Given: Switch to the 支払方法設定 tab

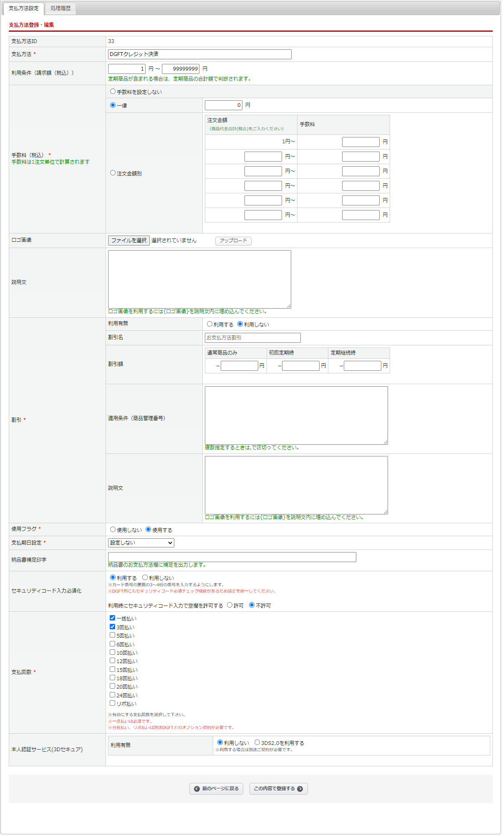Looking at the screenshot, I should pos(24,8).
